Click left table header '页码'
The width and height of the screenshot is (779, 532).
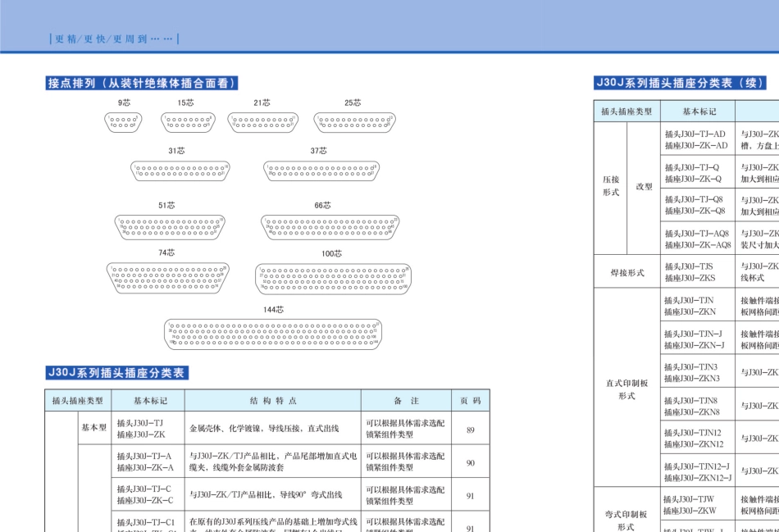470,401
